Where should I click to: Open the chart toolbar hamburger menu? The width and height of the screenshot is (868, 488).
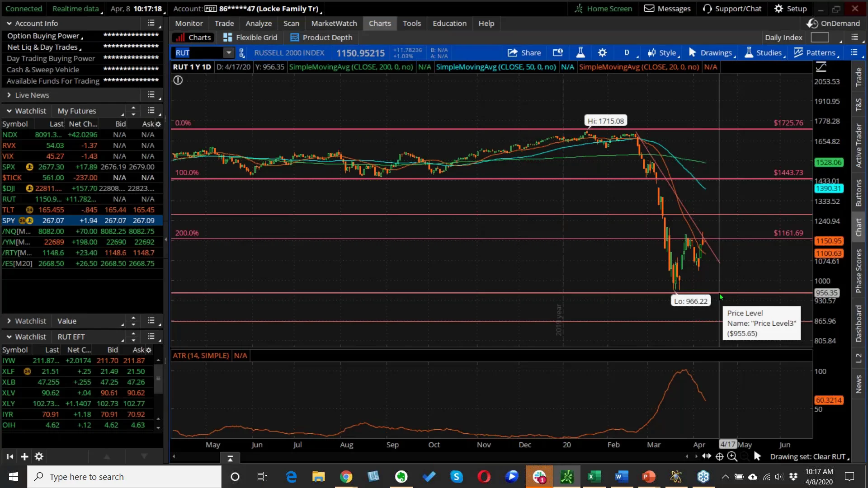point(854,52)
